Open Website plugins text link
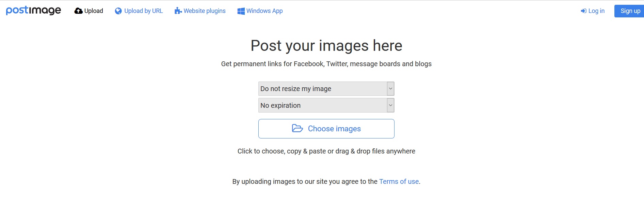The image size is (644, 221). pyautogui.click(x=205, y=11)
